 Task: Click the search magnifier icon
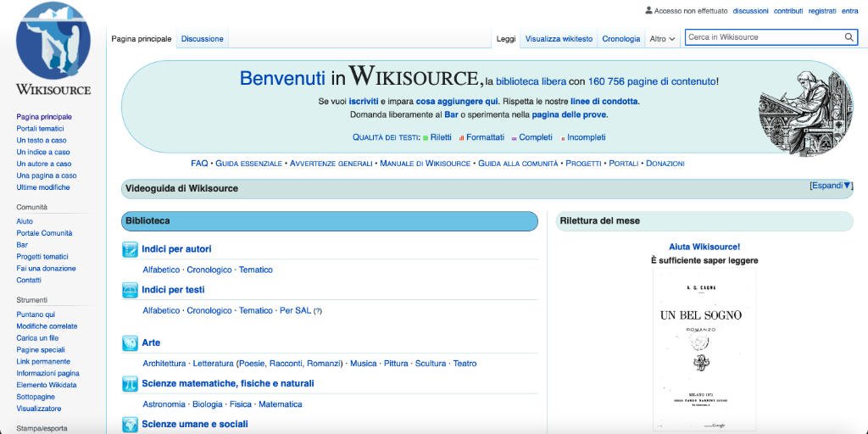[x=849, y=37]
